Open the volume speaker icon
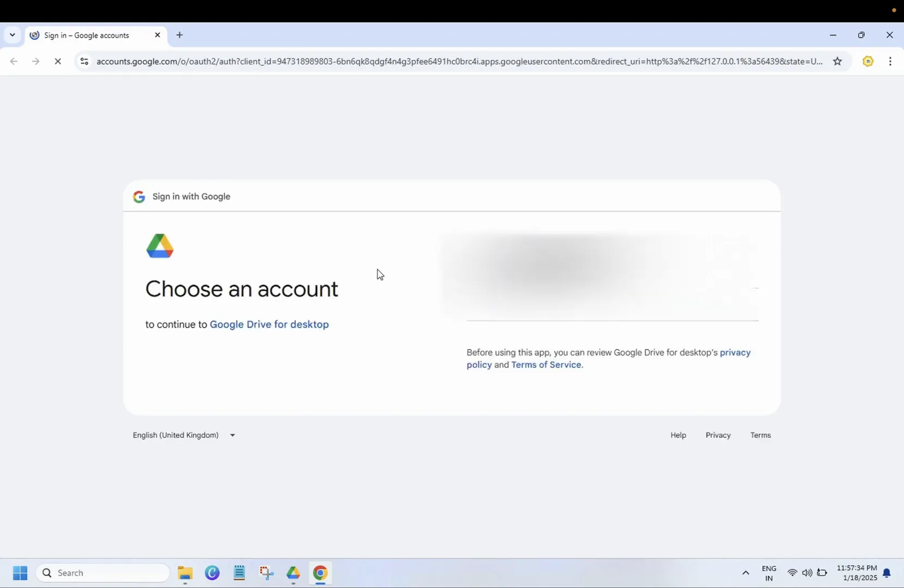904x588 pixels. click(x=807, y=573)
